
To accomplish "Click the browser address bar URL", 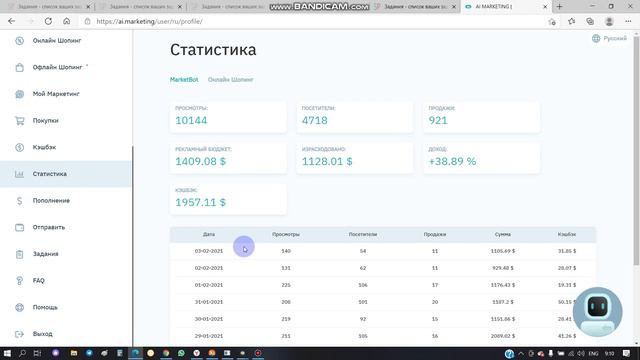I will tap(149, 21).
